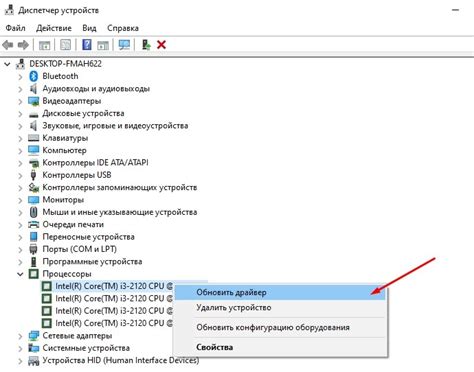Screen dimensions: 474x372
Task: Click the red X uninstall device icon
Action: point(162,45)
